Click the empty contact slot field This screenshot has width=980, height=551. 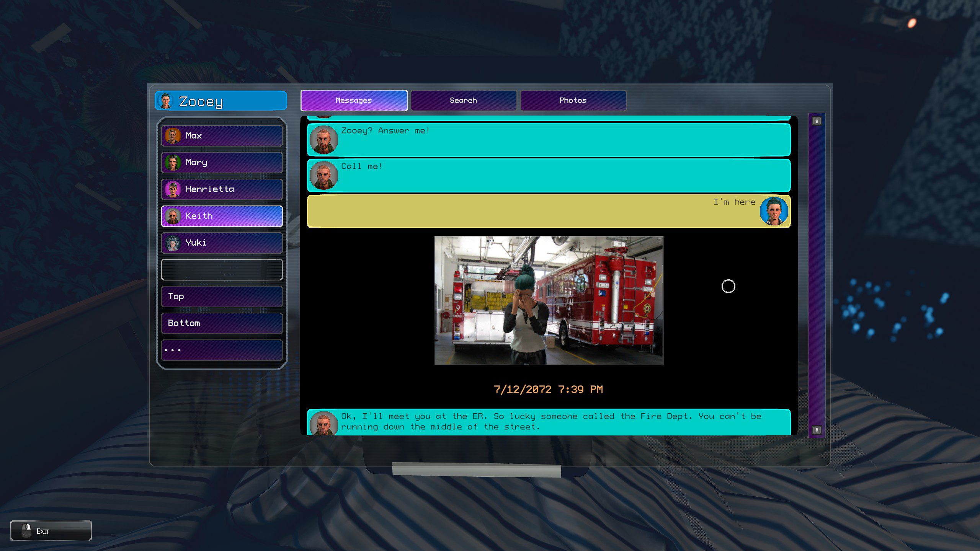(x=222, y=270)
